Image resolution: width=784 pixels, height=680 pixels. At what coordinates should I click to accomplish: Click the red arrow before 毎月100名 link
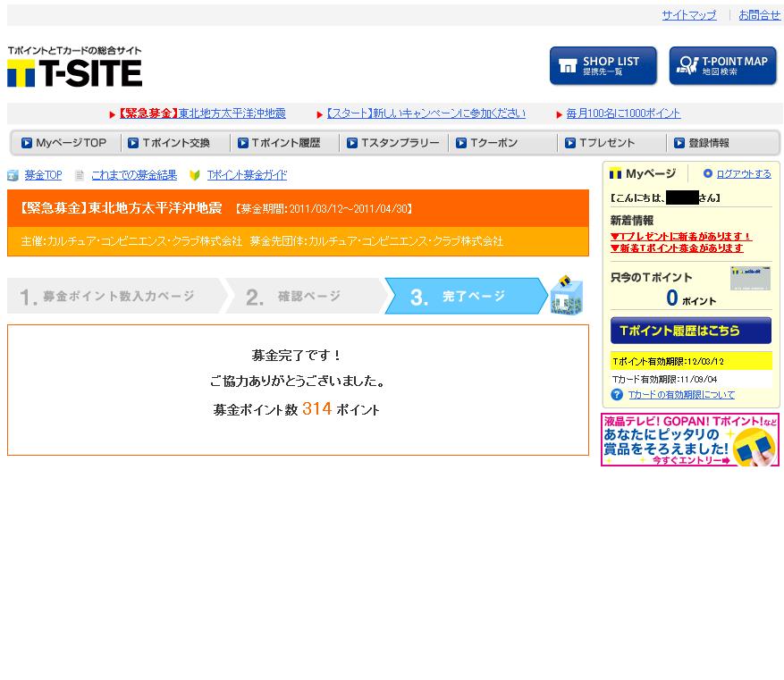559,114
